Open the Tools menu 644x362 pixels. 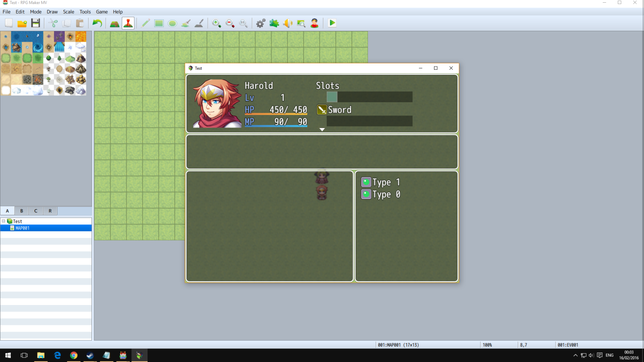click(85, 12)
